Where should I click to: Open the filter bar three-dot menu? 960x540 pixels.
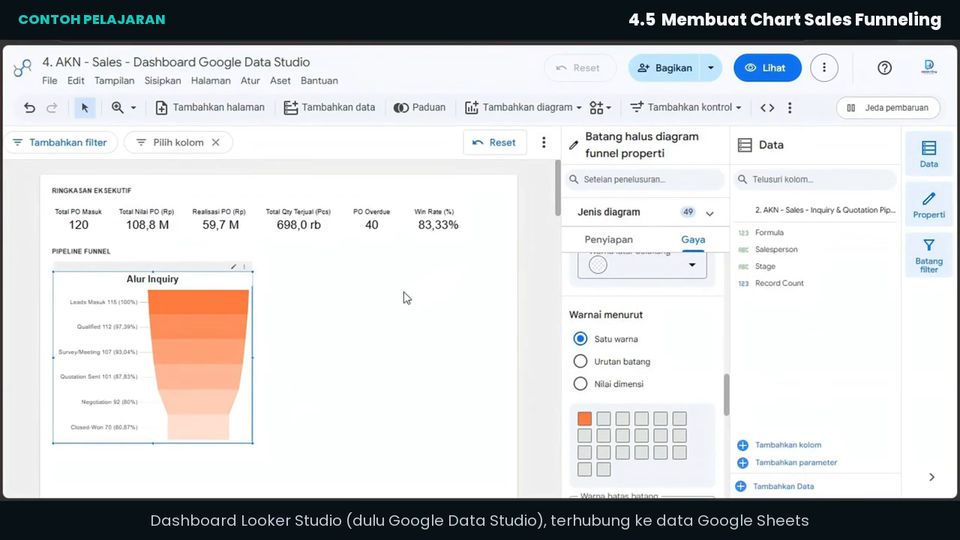pyautogui.click(x=544, y=143)
